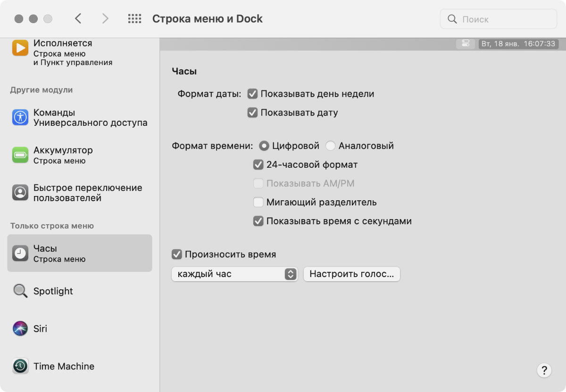Select the green Battery icon
Image resolution: width=566 pixels, height=392 pixels.
tap(20, 155)
